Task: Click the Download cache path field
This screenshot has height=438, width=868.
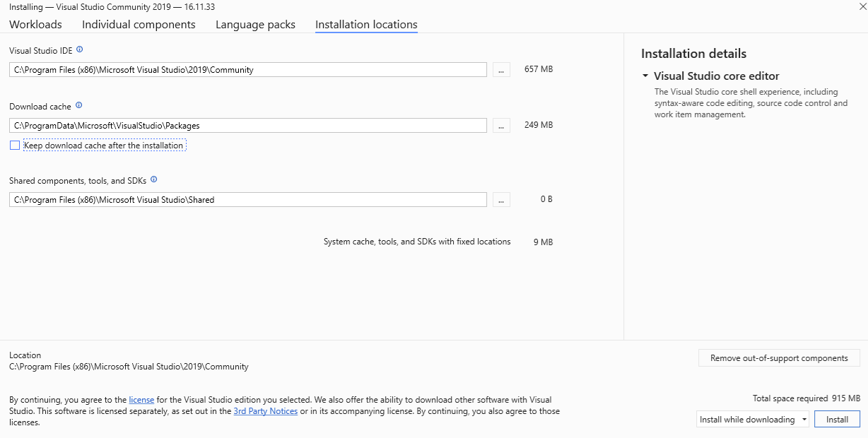Action: click(247, 125)
